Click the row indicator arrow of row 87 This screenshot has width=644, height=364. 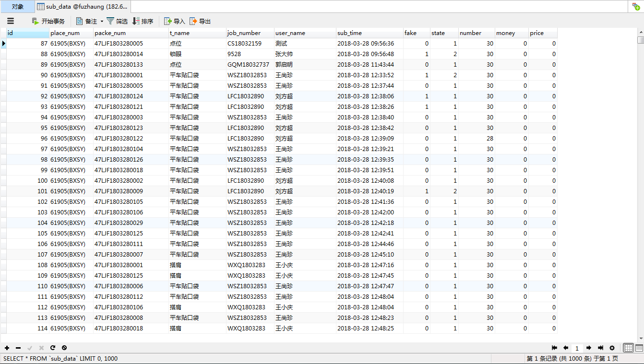[3, 44]
